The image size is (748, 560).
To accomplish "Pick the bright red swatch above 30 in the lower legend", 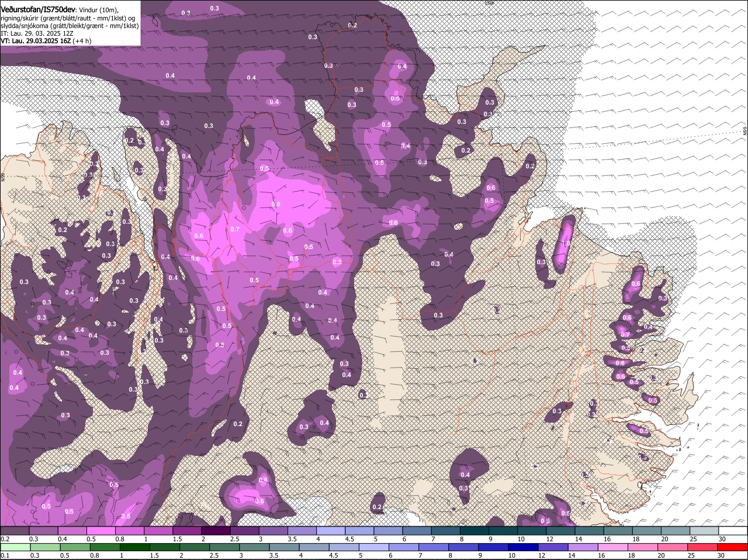I will tap(733, 547).
